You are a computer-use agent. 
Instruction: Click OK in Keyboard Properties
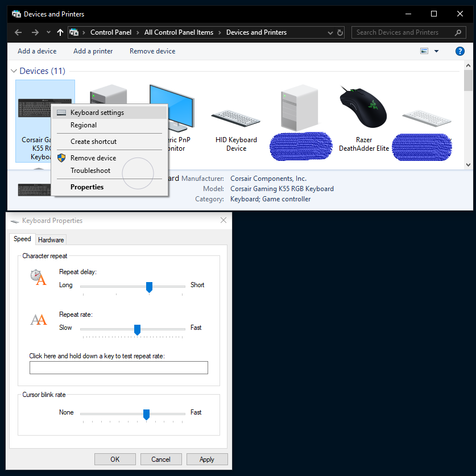115,460
